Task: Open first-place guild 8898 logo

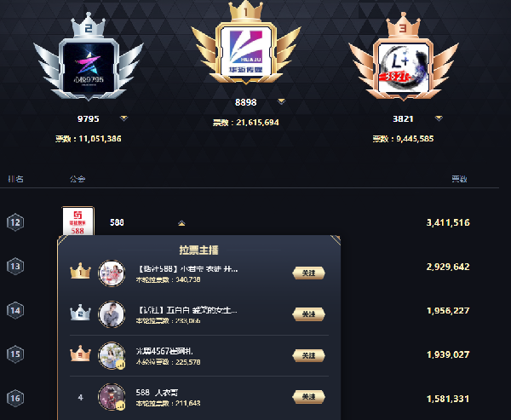Action: [246, 51]
